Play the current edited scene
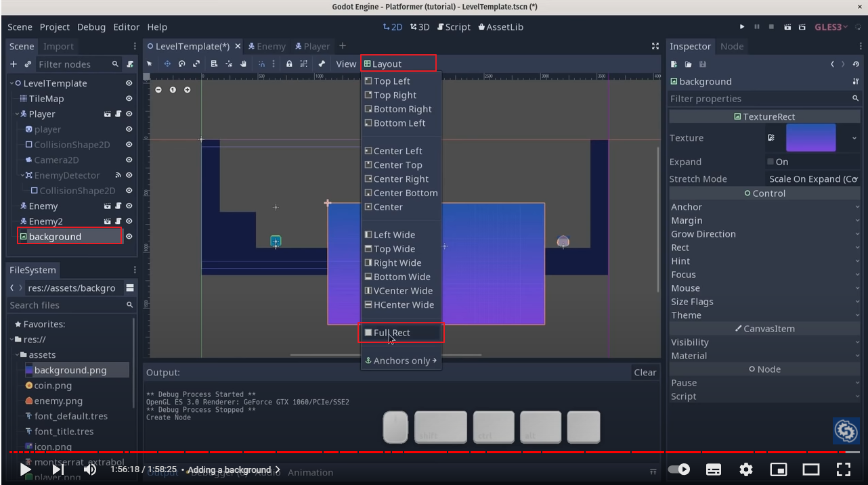The width and height of the screenshot is (868, 485). pyautogui.click(x=787, y=27)
